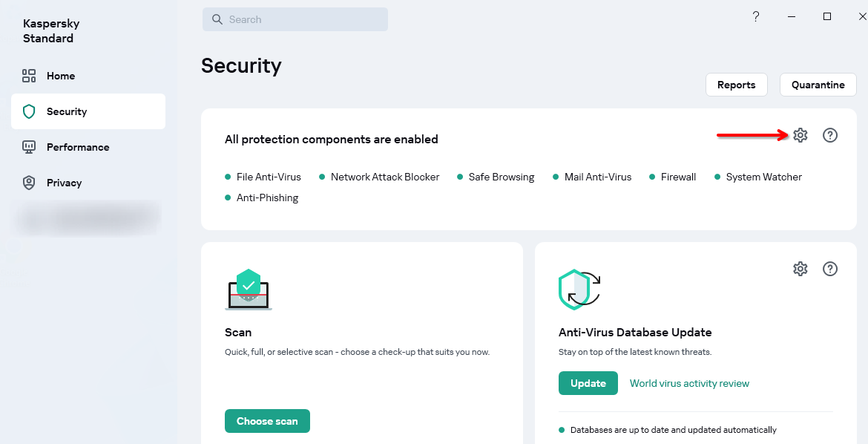868x444 pixels.
Task: Click the database update shield icon
Action: click(579, 290)
